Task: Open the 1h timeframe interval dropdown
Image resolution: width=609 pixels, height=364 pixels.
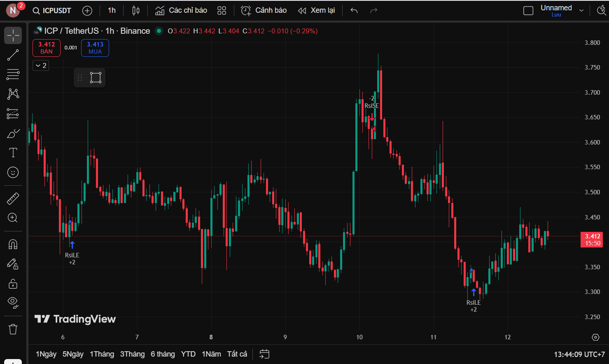Action: pyautogui.click(x=112, y=11)
